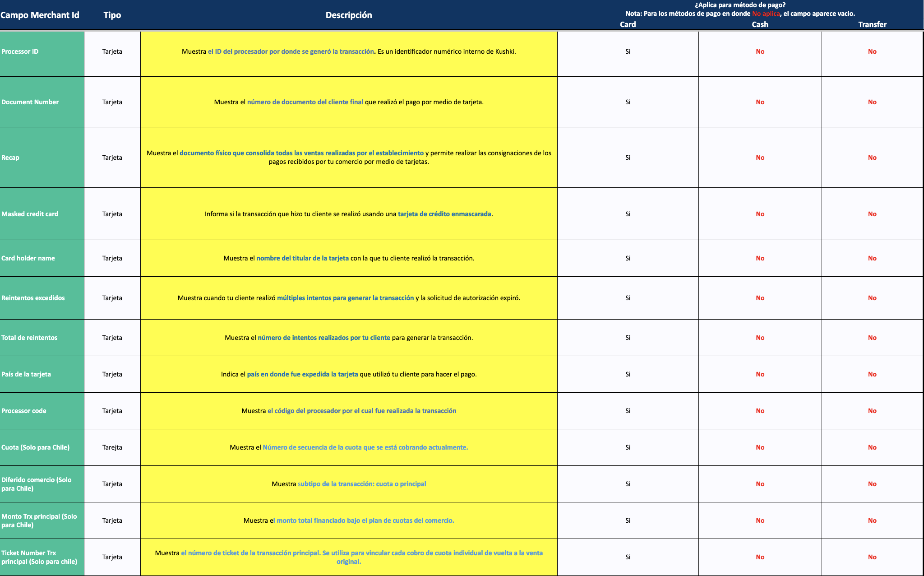This screenshot has width=924, height=576.
Task: Open the tarjeta de crédito enmascarada link
Action: (x=444, y=214)
